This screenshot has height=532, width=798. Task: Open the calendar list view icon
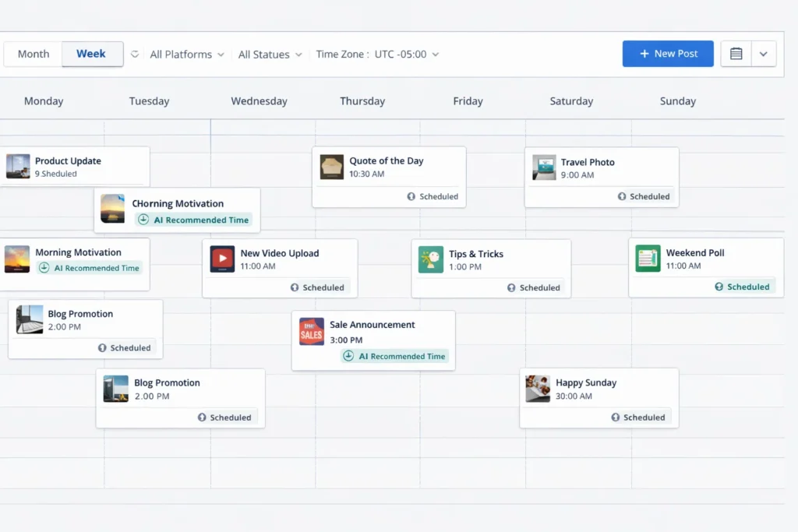pyautogui.click(x=736, y=53)
